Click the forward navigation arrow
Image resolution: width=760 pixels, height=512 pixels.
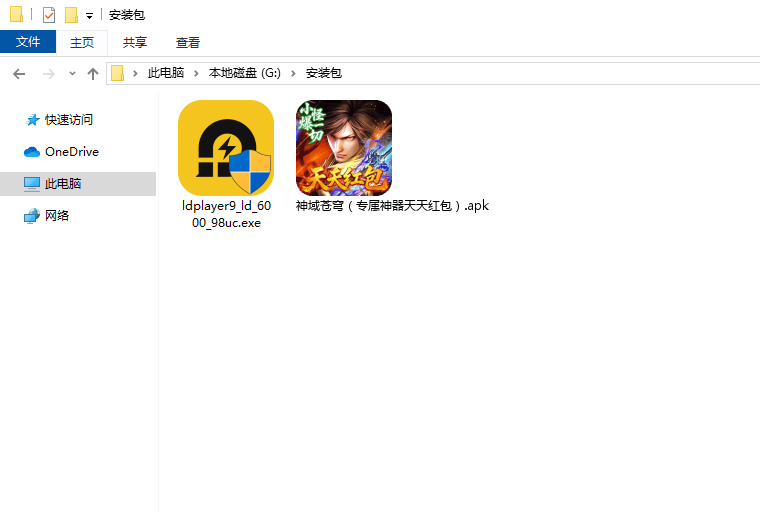click(x=48, y=73)
